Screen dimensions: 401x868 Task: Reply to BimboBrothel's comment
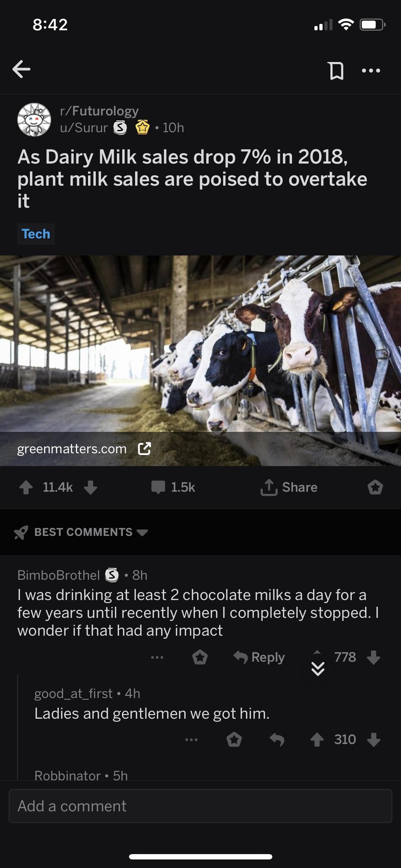click(259, 657)
